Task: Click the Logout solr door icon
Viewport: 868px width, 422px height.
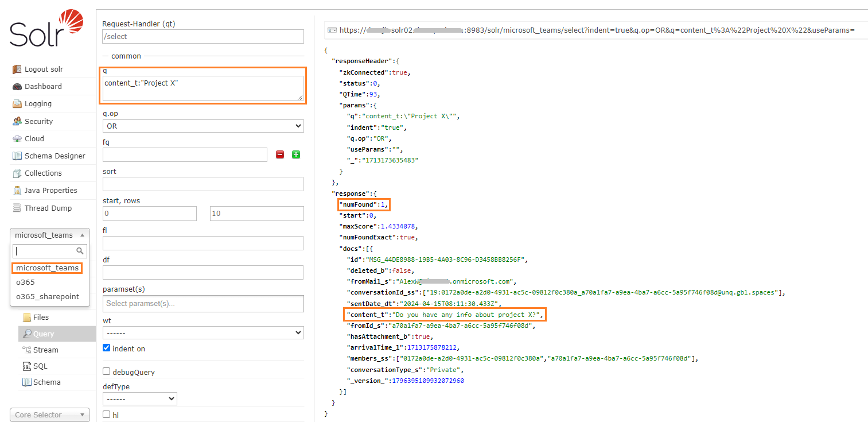Action: pyautogui.click(x=17, y=69)
